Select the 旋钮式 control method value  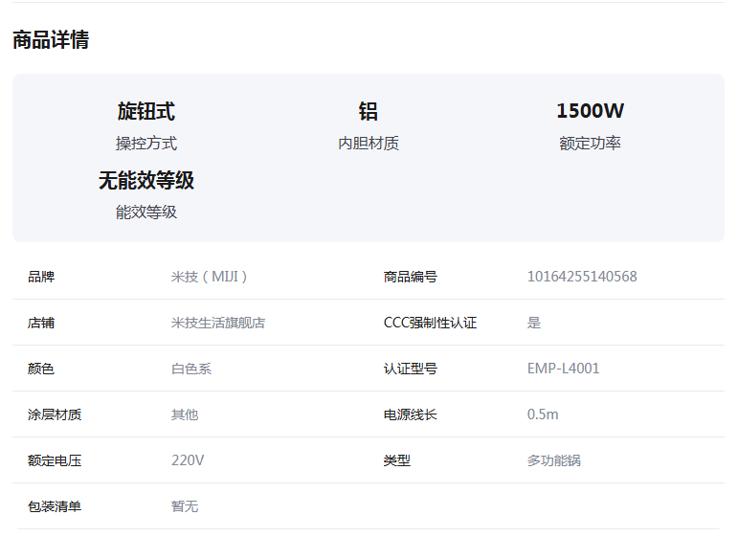tap(145, 111)
